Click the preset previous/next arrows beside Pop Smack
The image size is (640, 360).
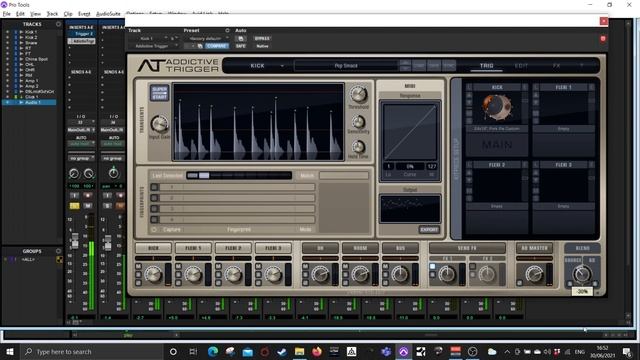405,65
